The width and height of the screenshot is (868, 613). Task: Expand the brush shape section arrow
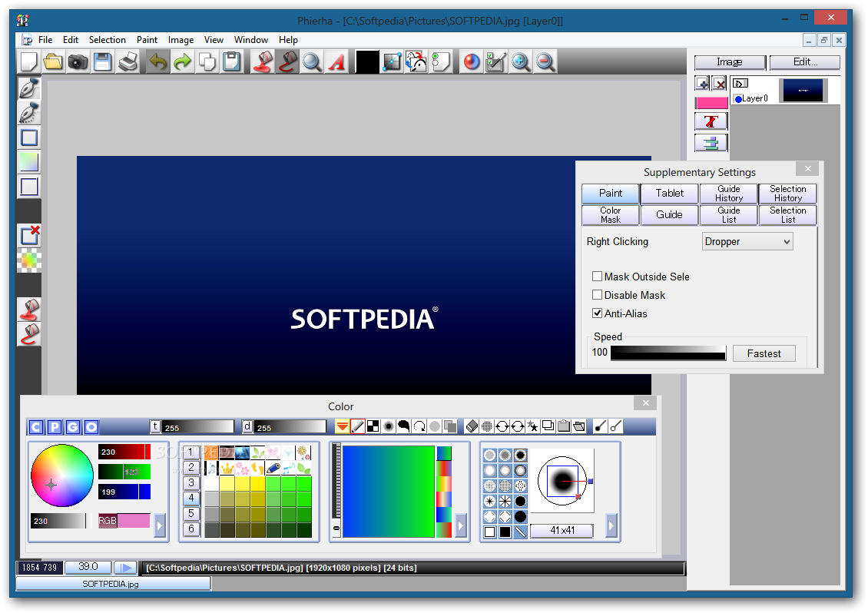611,525
